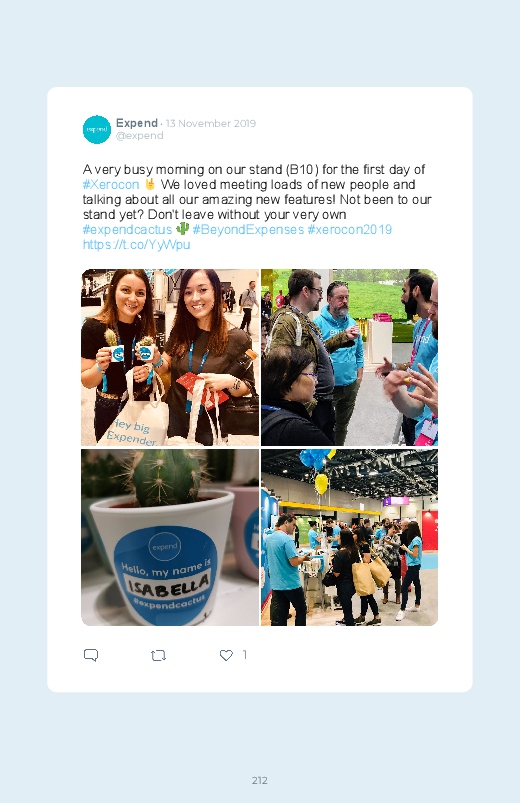Click the heart like icon
The image size is (520, 803).
pyautogui.click(x=226, y=655)
